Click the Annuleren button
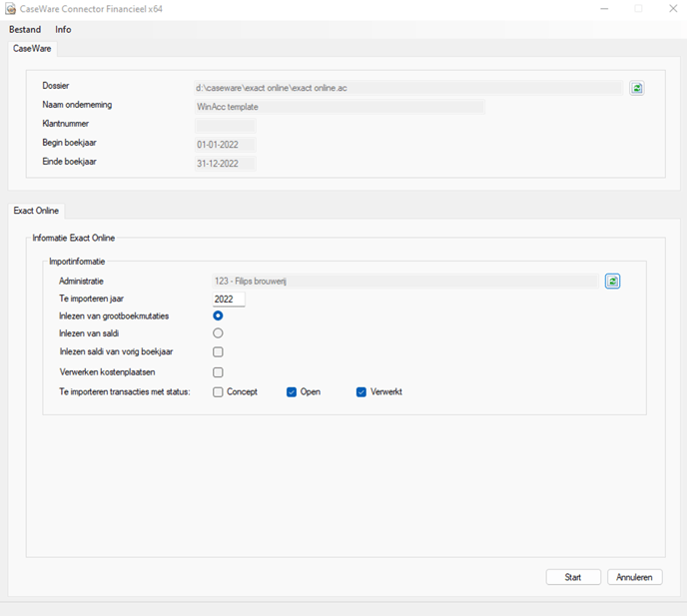This screenshot has width=687, height=616. (x=634, y=577)
